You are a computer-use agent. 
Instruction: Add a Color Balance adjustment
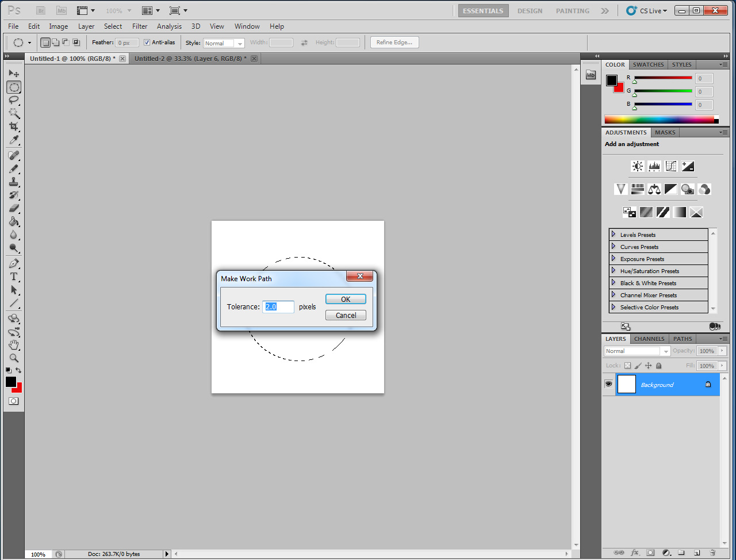click(x=654, y=189)
